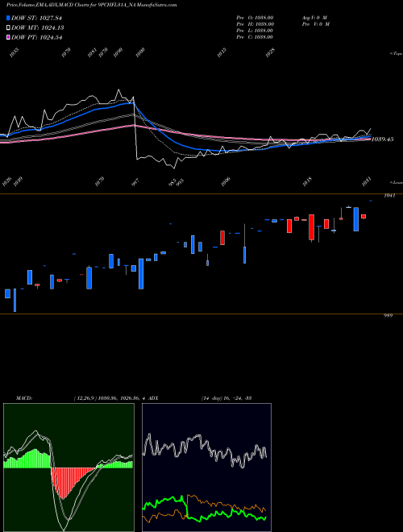403x532 pixels.
Task: Select the 'DOW PT: 1024.54' legend text
Action: click(36, 37)
